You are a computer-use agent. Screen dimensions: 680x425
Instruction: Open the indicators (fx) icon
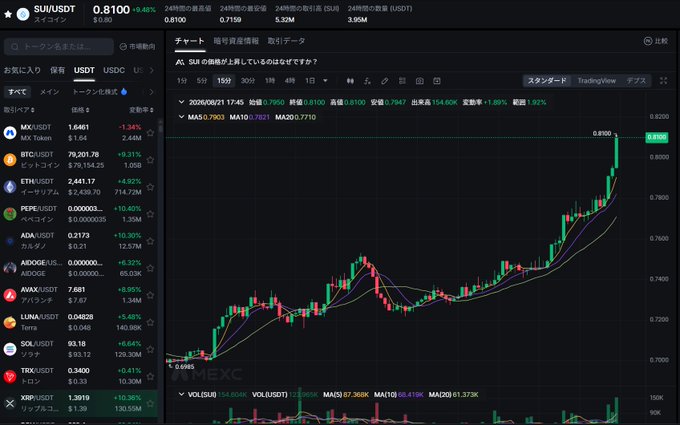[367, 81]
